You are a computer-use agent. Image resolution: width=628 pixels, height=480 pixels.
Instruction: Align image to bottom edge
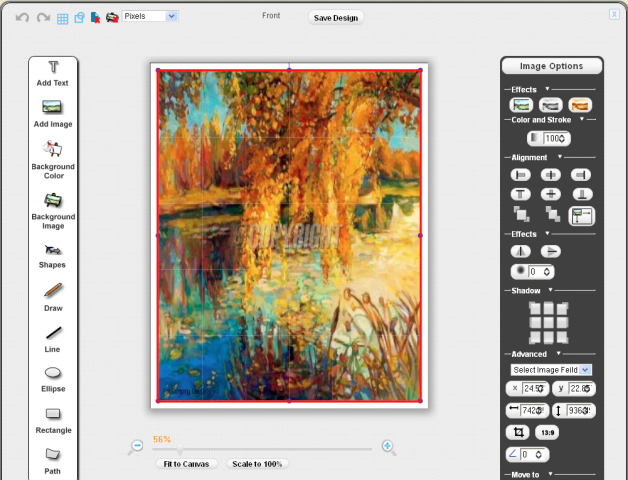[582, 194]
